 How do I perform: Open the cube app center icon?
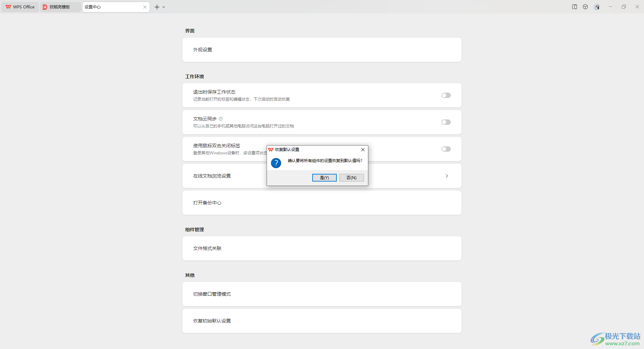(585, 7)
